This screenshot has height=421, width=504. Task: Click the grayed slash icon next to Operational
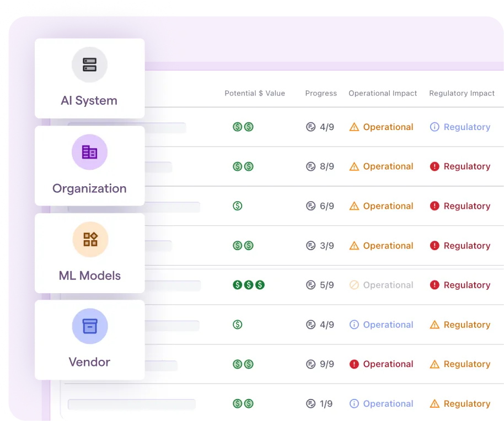click(x=354, y=285)
